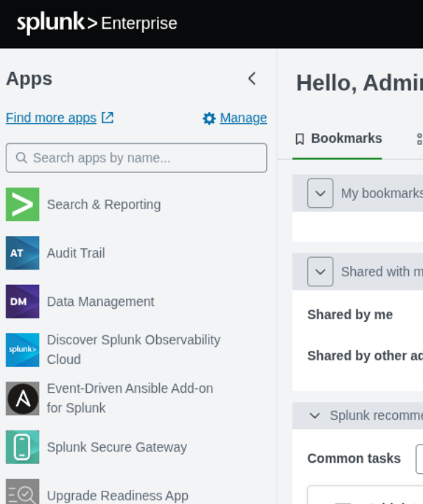Collapse the Shared with me section
Viewport: 423px width, 504px height.
point(320,272)
